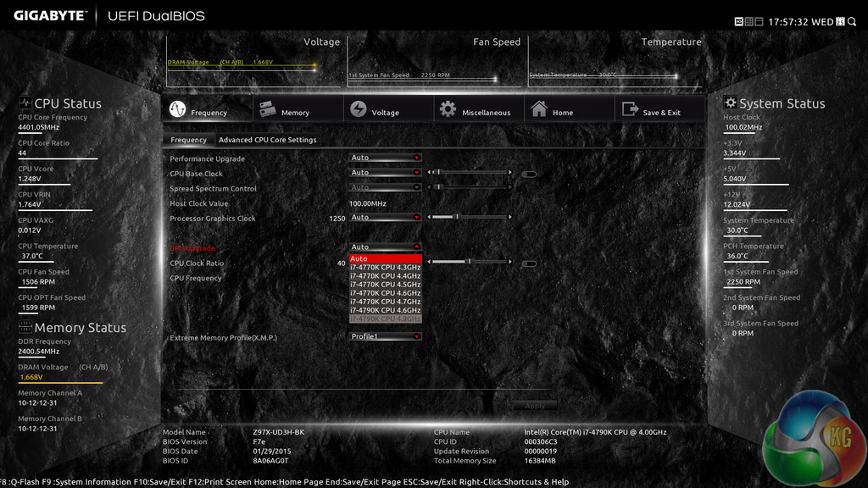The width and height of the screenshot is (868, 488).
Task: Toggle the switch beside CPU Base Clock slider
Action: pos(529,175)
